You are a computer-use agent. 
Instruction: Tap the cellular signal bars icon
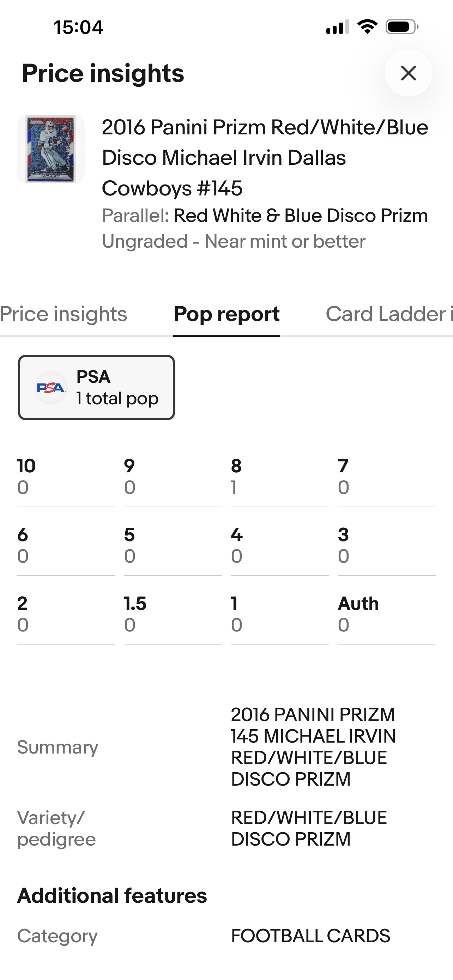[338, 27]
